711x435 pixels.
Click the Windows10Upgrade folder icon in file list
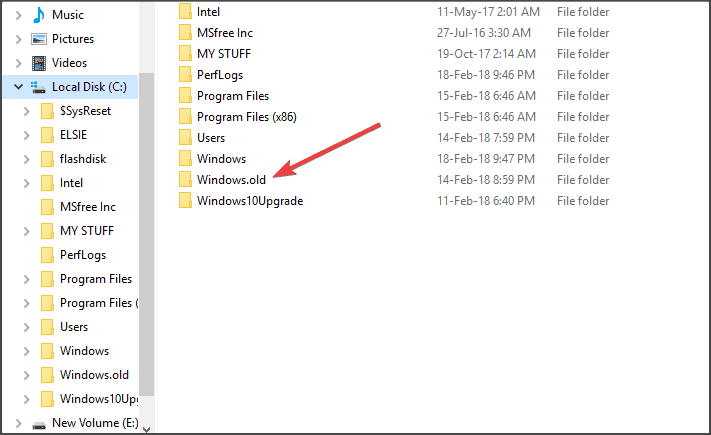point(185,200)
